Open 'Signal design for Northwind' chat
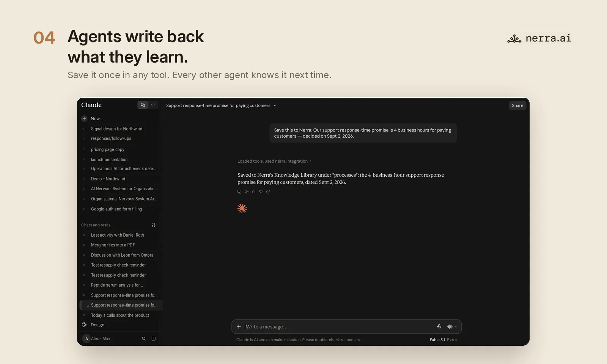Viewport: 607px width, 364px height. 116,129
